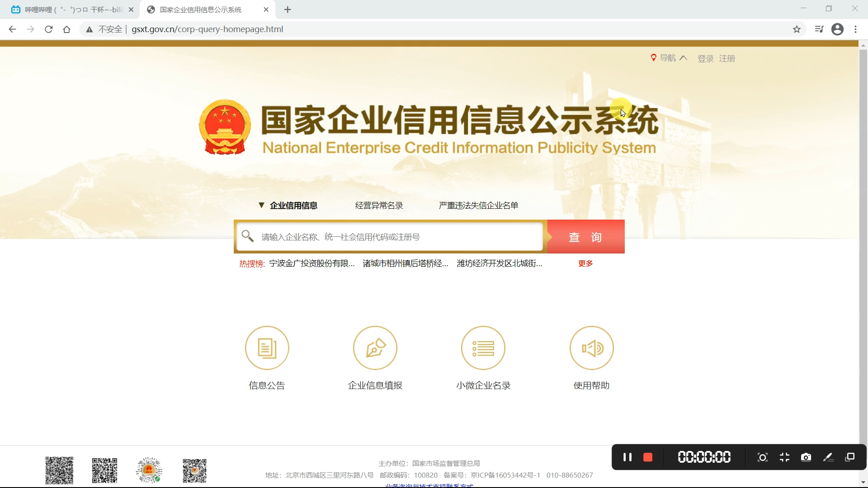Open the Chrome three-dot menu

coord(855,29)
